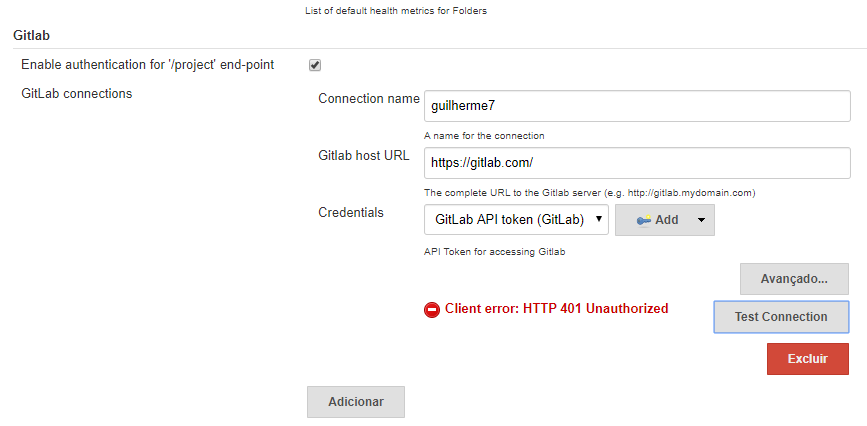
Task: Delete connection with the red Excluir button
Action: tap(808, 359)
